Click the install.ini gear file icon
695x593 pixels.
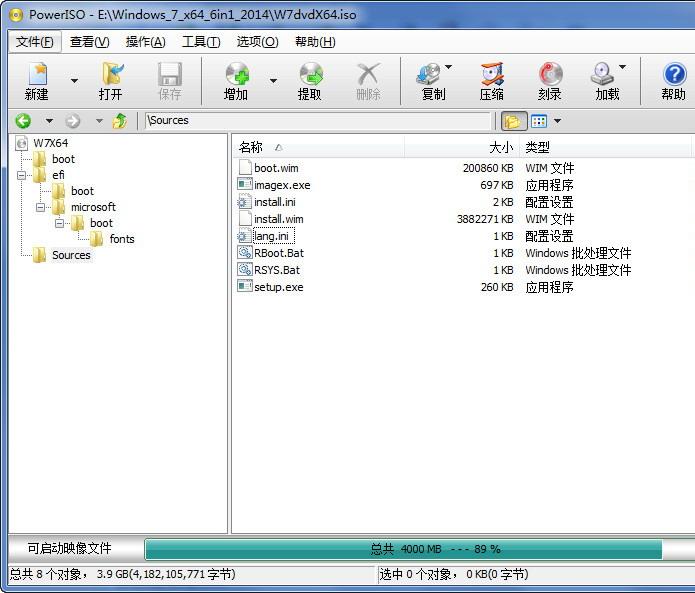(x=245, y=201)
